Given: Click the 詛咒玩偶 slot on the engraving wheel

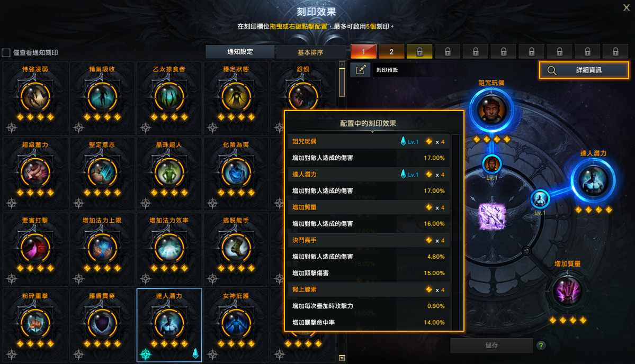Looking at the screenshot, I should (491, 110).
